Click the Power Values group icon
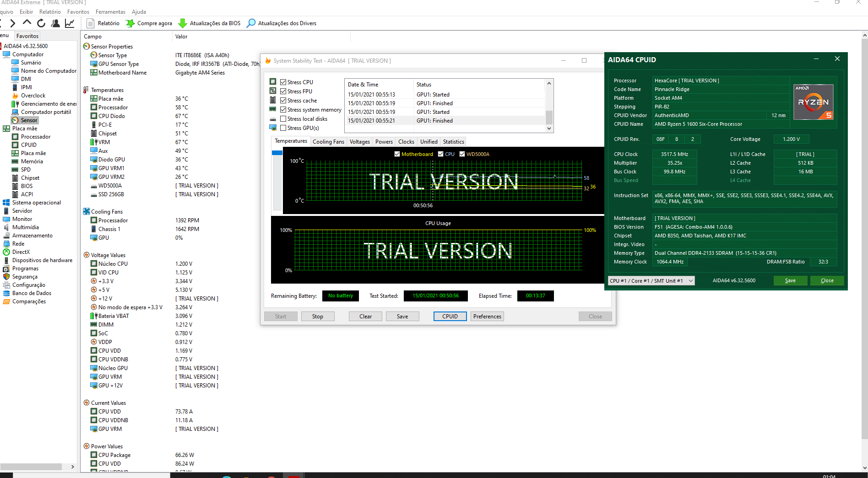 (x=87, y=446)
